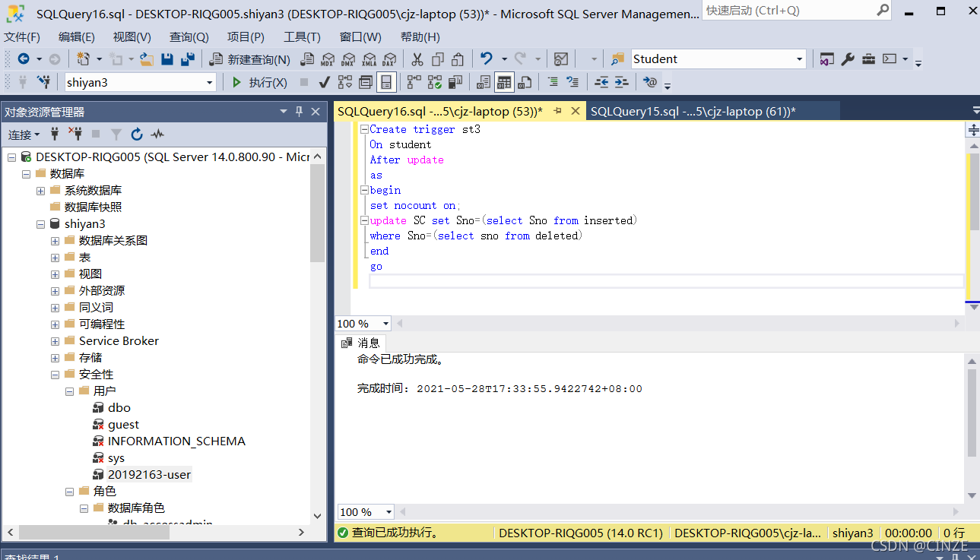Expand the 系统数据库 folder
The image size is (980, 560).
[x=40, y=191]
